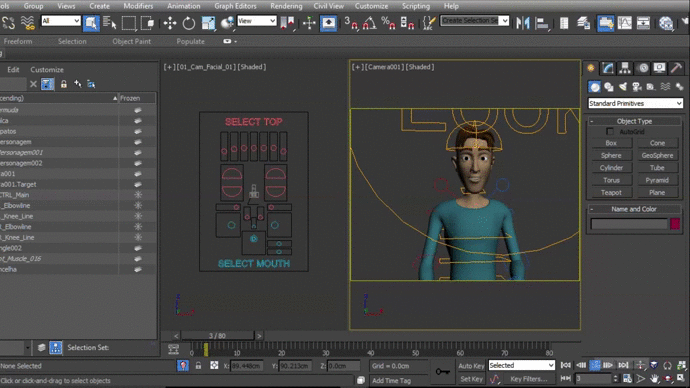
Task: Open the Motion panel tab
Action: (643, 68)
